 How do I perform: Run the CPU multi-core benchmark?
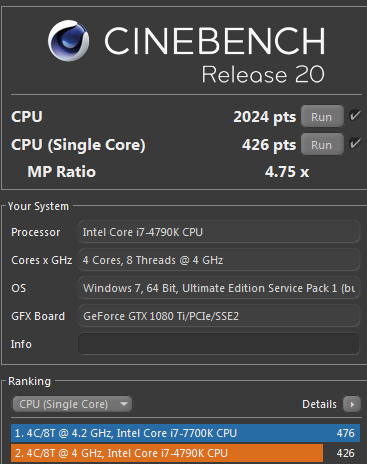point(322,116)
